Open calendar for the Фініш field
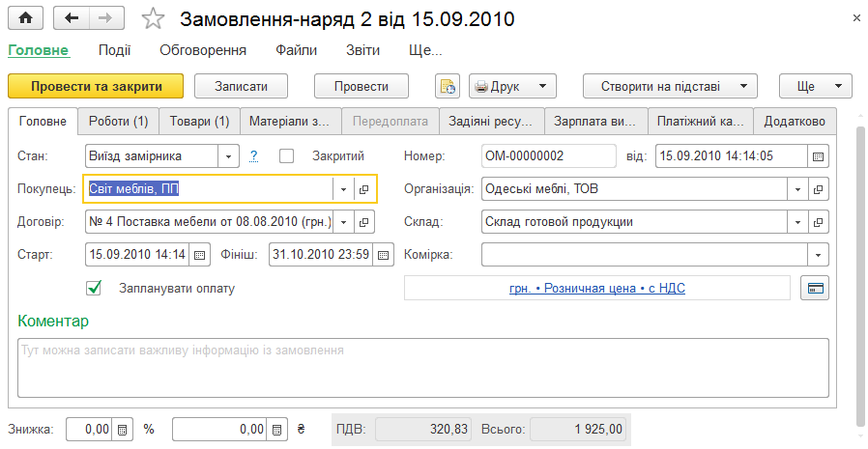 click(x=383, y=255)
